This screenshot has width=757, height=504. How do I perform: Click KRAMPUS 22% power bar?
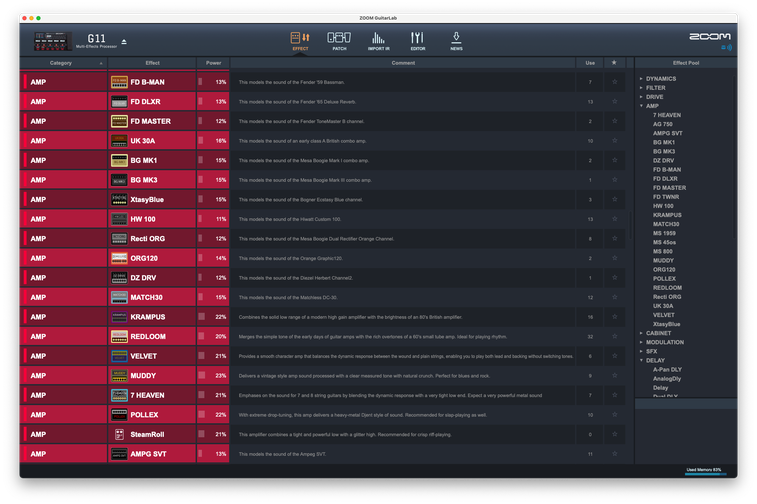tap(201, 317)
